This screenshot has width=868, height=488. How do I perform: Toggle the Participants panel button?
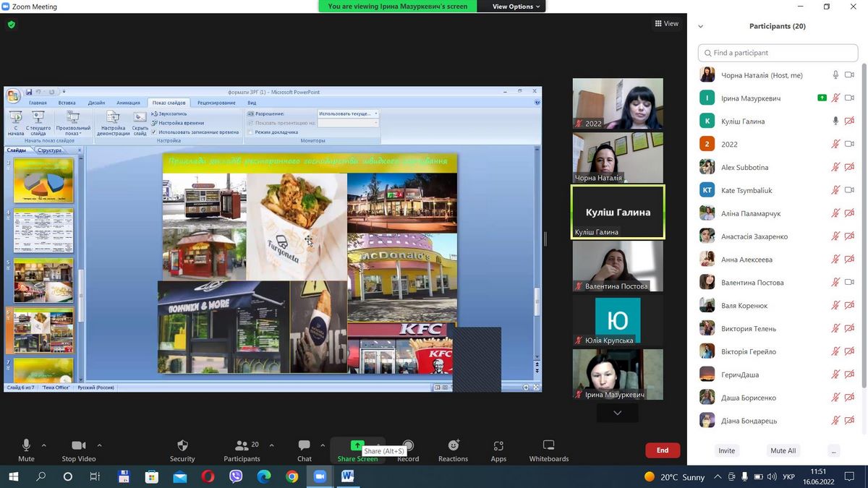point(242,446)
